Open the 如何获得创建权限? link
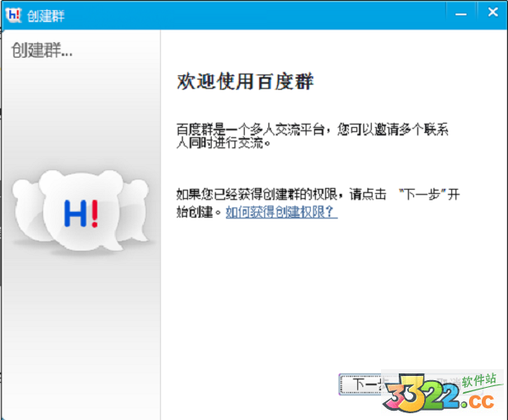Image resolution: width=508 pixels, height=420 pixels. pos(282,212)
